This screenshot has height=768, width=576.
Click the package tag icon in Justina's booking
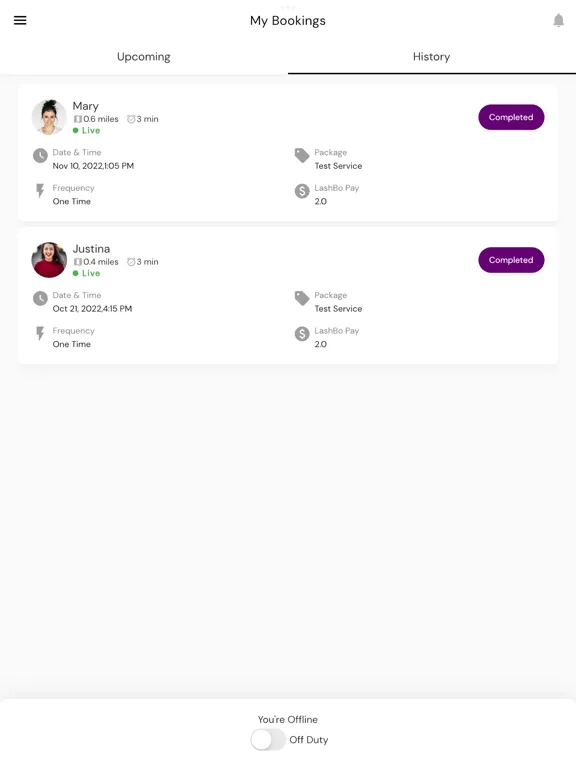pos(302,298)
